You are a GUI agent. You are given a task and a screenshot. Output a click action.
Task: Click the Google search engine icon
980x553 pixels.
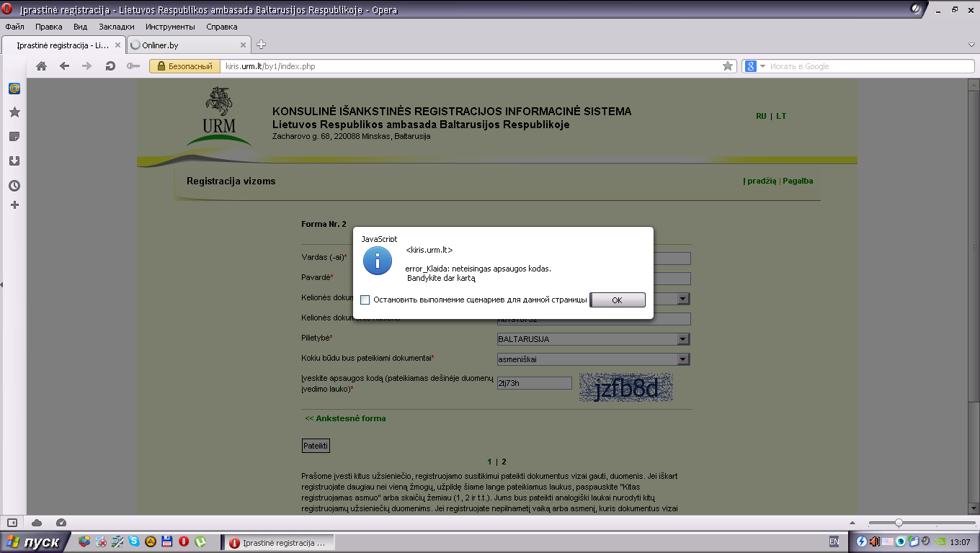tap(750, 66)
